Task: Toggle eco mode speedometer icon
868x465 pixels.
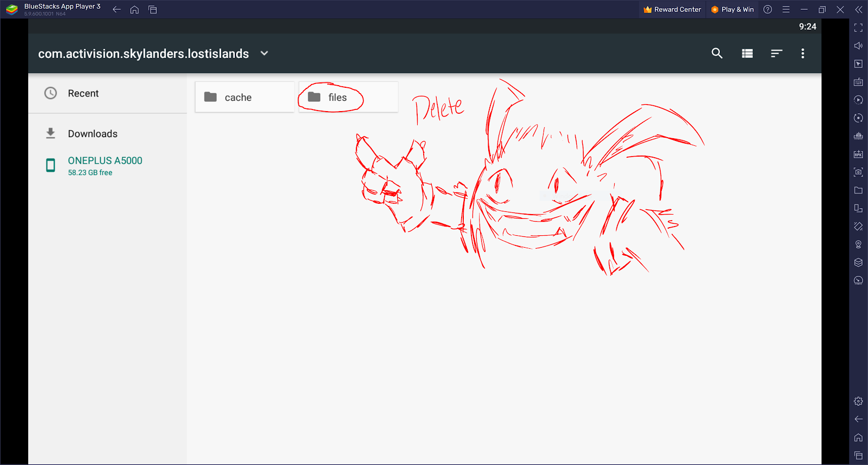Action: (x=858, y=280)
